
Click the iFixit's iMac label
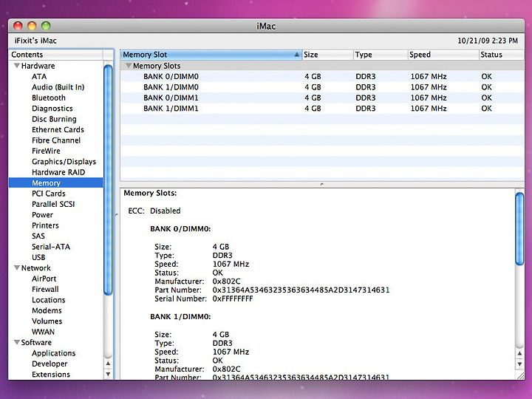[35, 41]
